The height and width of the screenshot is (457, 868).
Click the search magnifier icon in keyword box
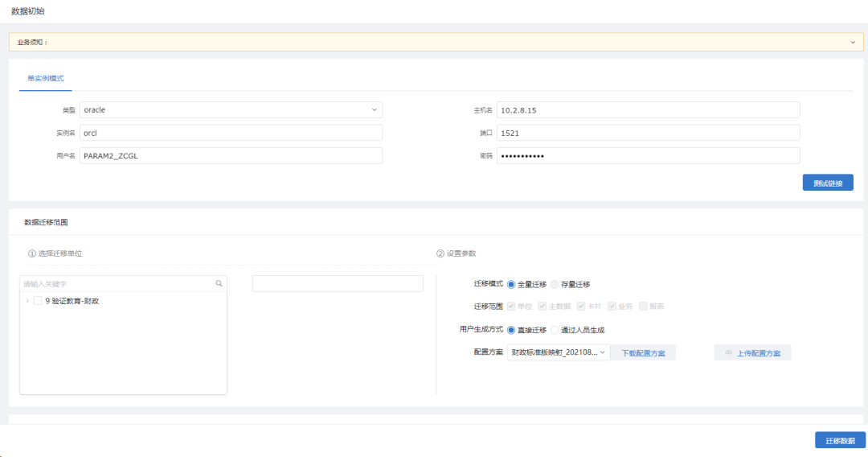[219, 284]
